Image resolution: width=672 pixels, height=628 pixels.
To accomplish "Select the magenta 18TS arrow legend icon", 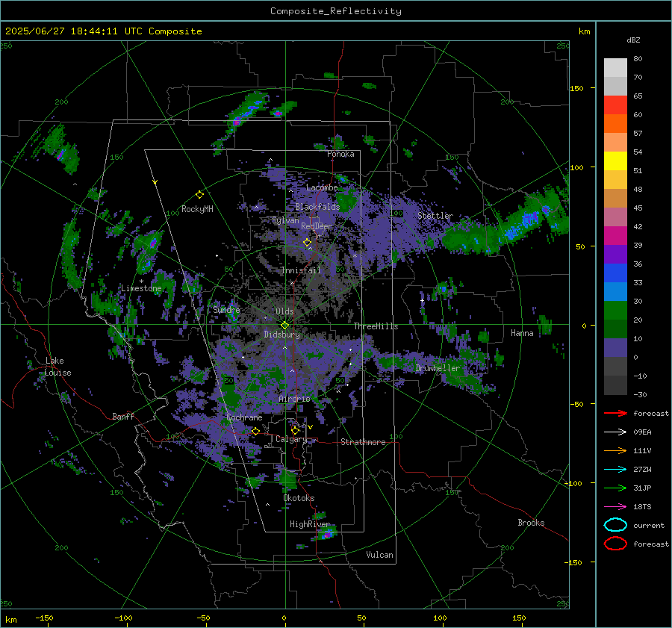I will [615, 507].
